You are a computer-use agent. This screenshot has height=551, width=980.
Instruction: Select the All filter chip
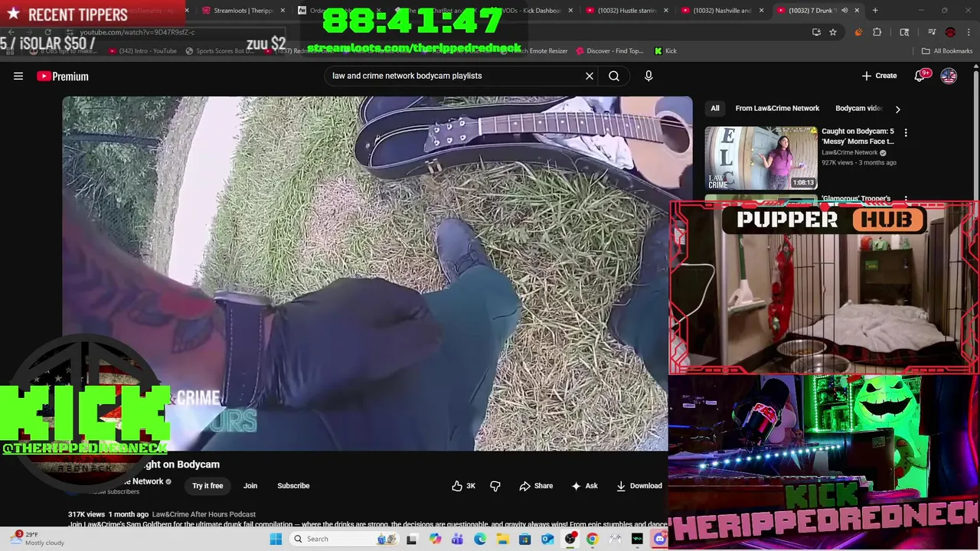(x=715, y=109)
